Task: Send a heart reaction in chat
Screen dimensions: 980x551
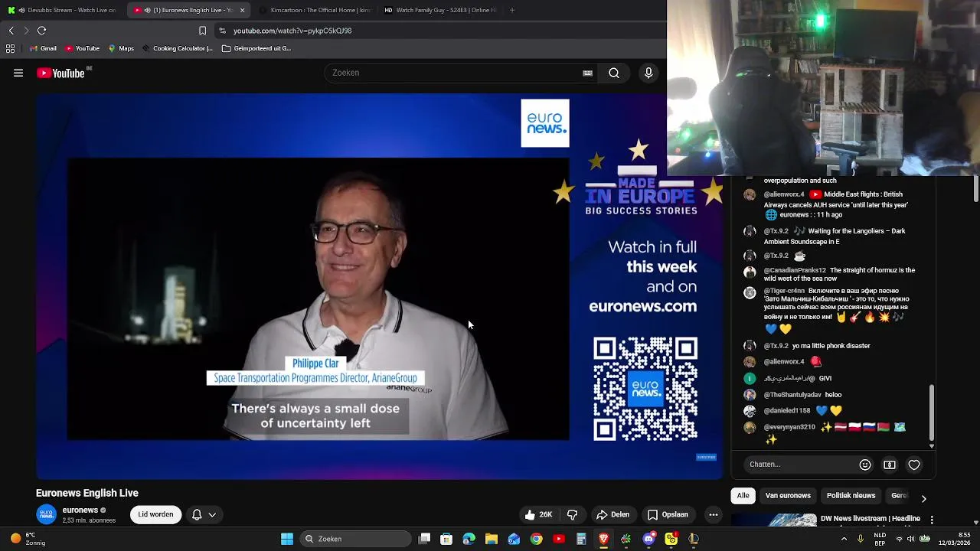Action: tap(914, 465)
